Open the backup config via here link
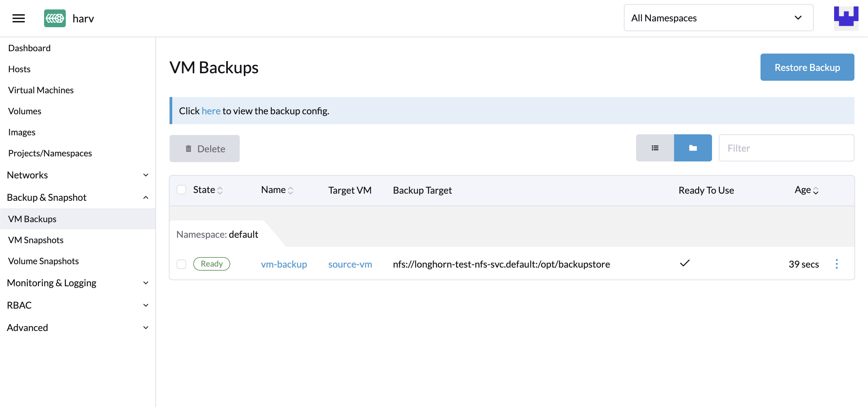Screen dimensions: 868x407 [x=211, y=111]
